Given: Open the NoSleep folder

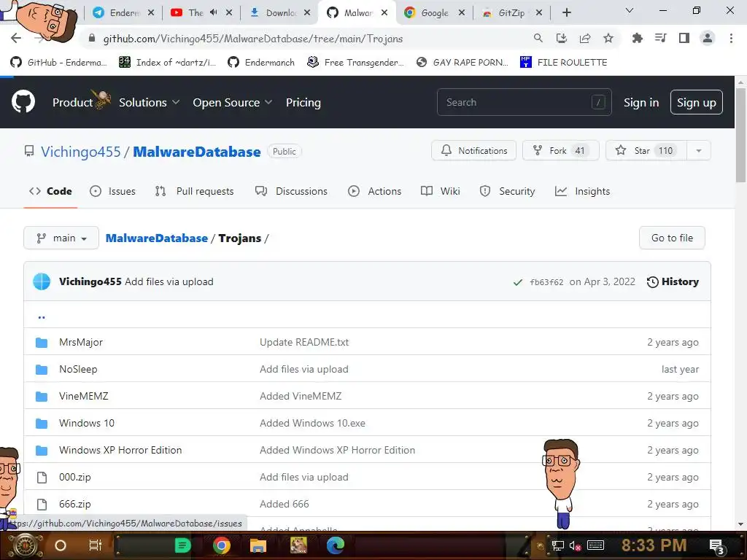Looking at the screenshot, I should click(x=78, y=369).
